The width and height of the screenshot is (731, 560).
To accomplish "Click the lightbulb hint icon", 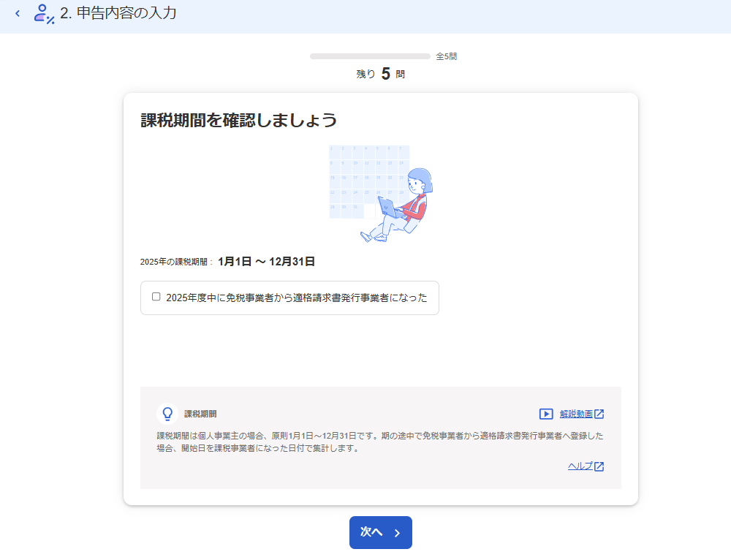I will [x=167, y=414].
